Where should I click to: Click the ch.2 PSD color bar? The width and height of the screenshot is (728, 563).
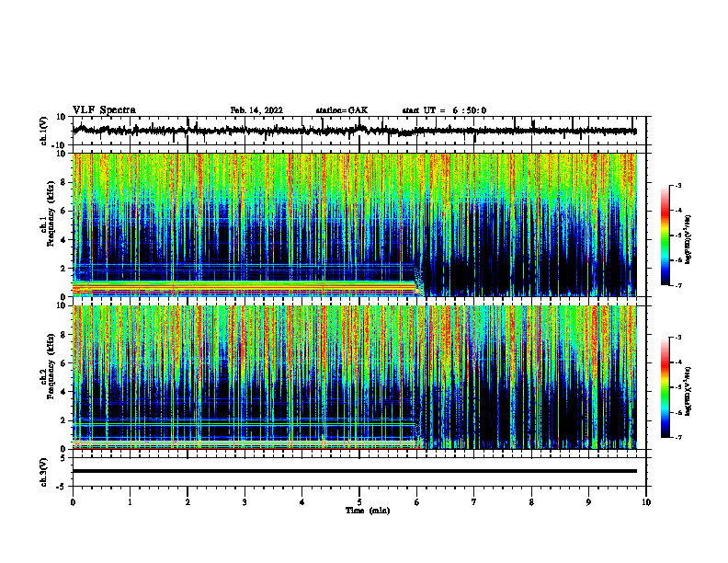[665, 387]
